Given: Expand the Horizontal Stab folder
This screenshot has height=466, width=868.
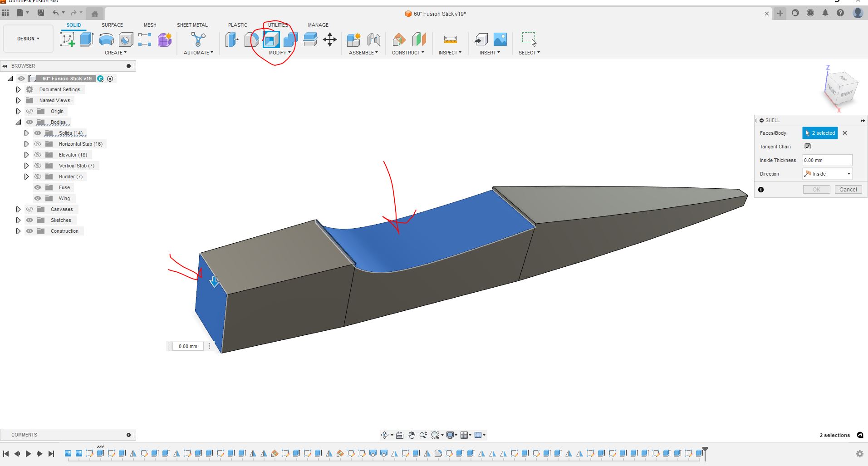Looking at the screenshot, I should click(x=26, y=144).
